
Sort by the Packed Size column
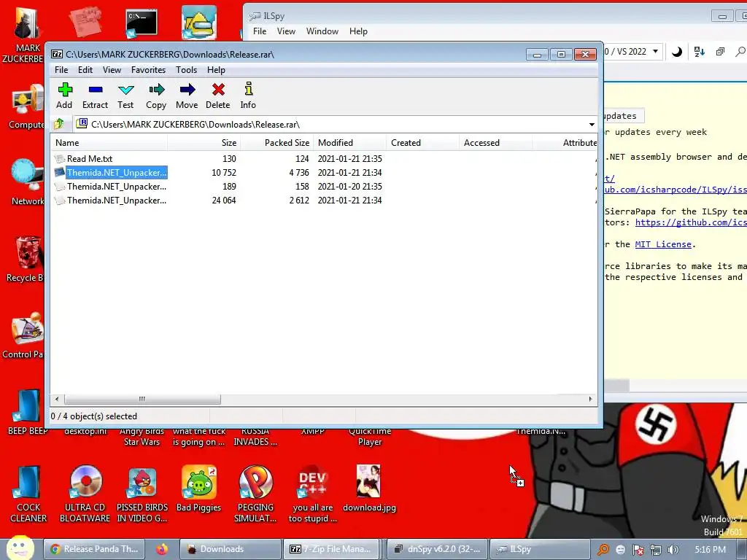[276, 143]
